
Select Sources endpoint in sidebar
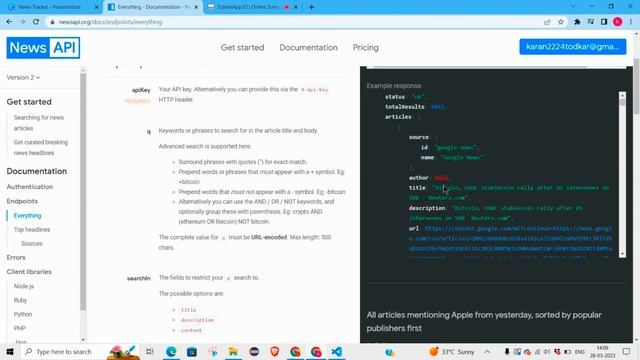(x=32, y=244)
